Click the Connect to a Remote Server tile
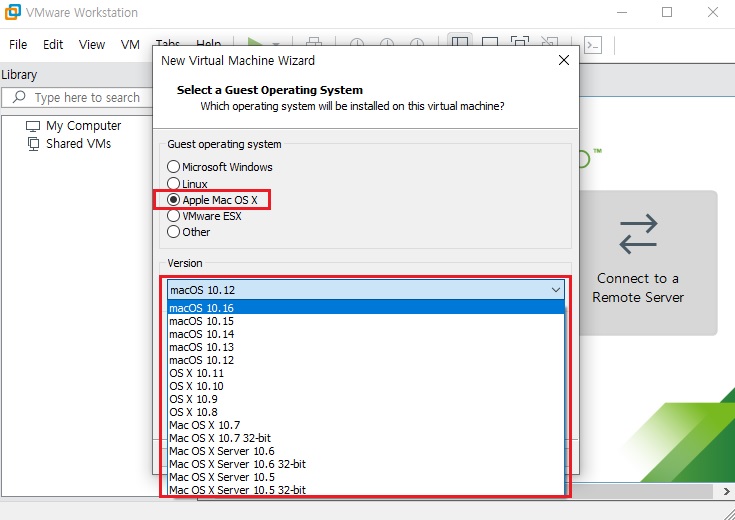 coord(648,263)
